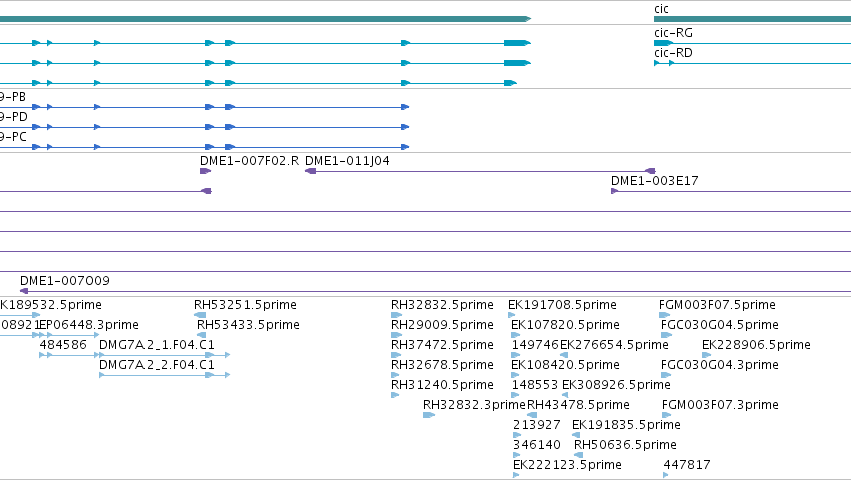Click the 447817 feature label

tap(687, 465)
